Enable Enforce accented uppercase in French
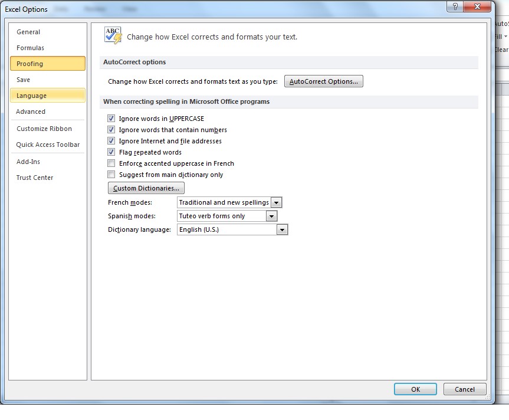 point(111,163)
